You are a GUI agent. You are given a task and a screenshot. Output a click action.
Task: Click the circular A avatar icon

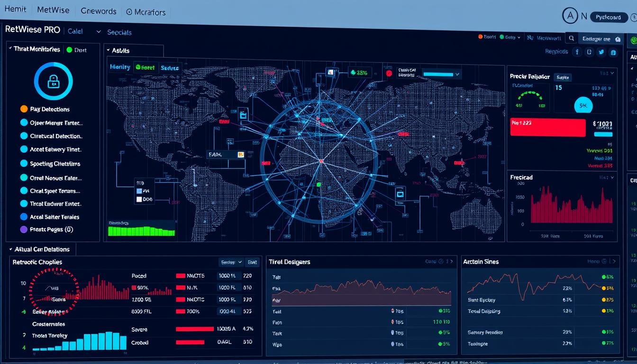coord(570,16)
